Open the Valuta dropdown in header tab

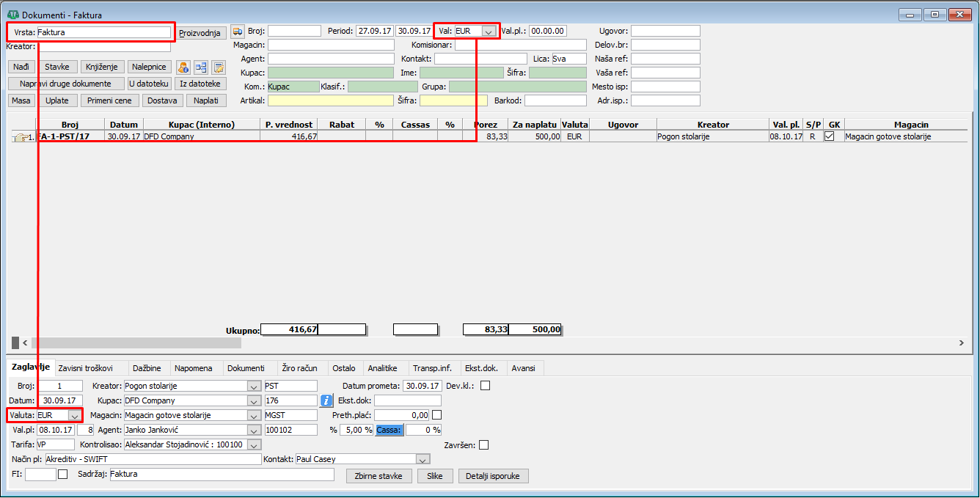click(73, 415)
